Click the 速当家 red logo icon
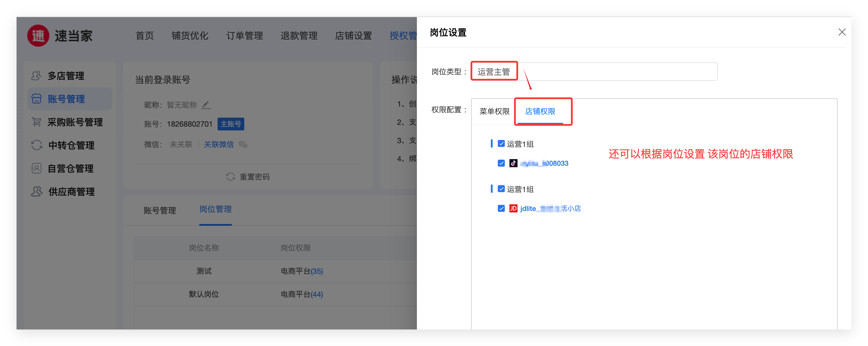The height and width of the screenshot is (346, 868). point(38,36)
